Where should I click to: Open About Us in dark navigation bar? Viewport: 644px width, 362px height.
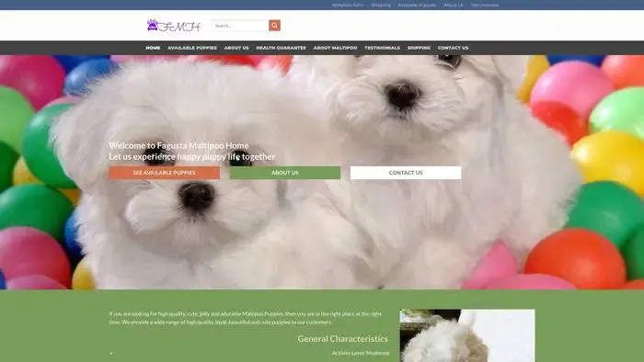[236, 48]
